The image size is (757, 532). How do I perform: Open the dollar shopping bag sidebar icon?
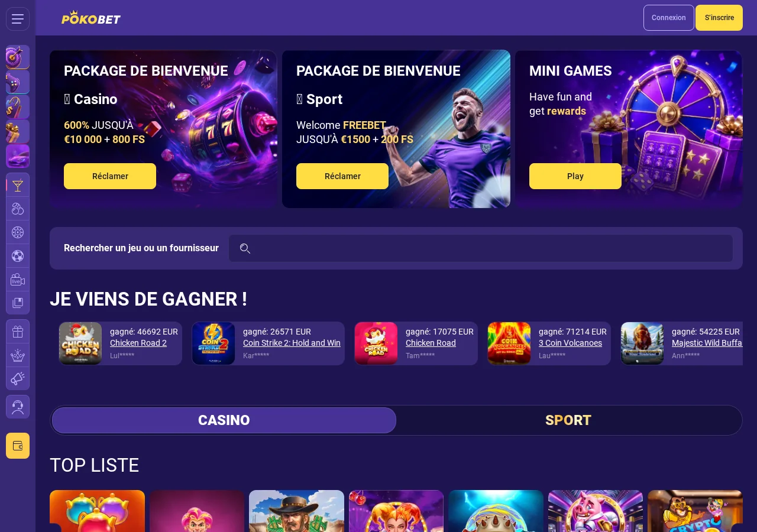[18, 107]
